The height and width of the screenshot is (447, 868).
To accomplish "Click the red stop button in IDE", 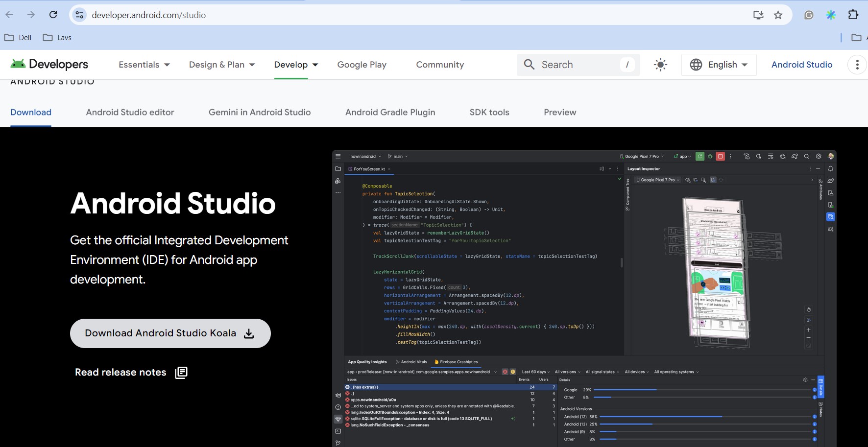I will tap(721, 157).
